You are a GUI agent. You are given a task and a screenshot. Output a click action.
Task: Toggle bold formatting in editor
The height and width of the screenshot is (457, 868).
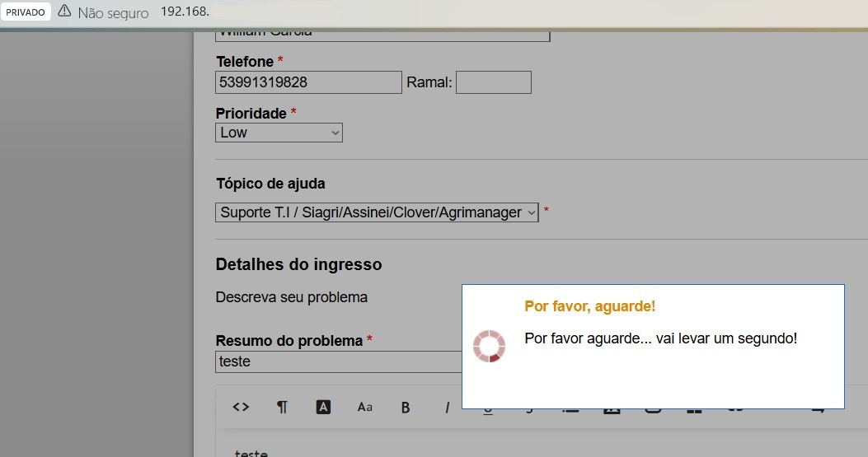[406, 408]
